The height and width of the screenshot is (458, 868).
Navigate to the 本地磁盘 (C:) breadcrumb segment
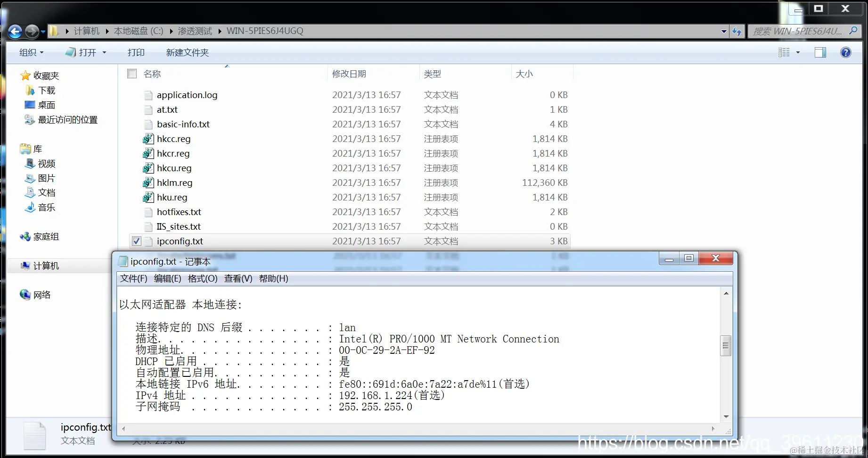[139, 31]
